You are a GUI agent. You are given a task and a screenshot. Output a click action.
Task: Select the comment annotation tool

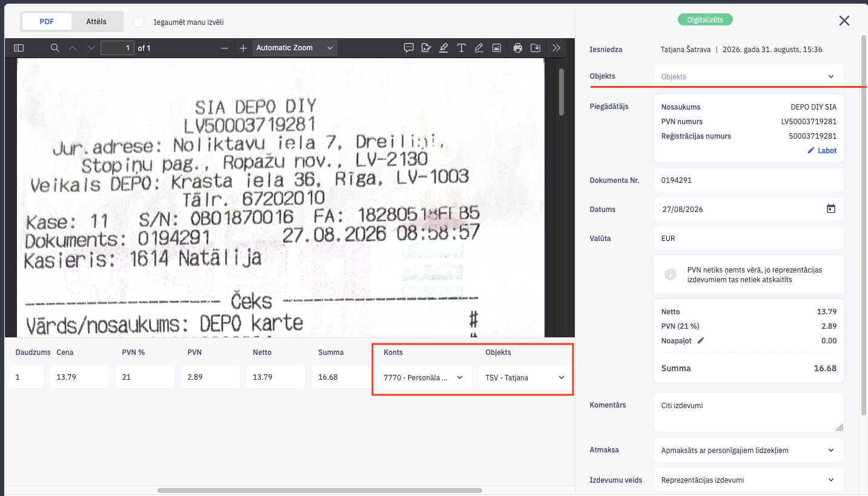point(409,48)
